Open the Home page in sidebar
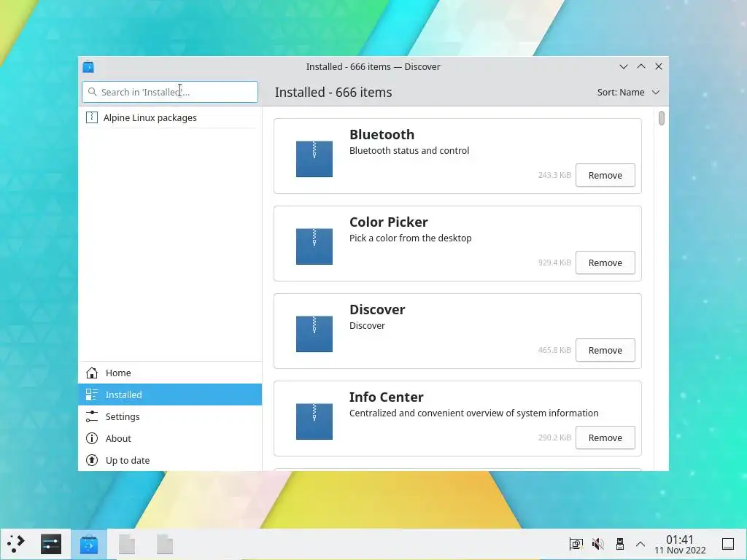This screenshot has height=560, width=747. click(x=170, y=373)
